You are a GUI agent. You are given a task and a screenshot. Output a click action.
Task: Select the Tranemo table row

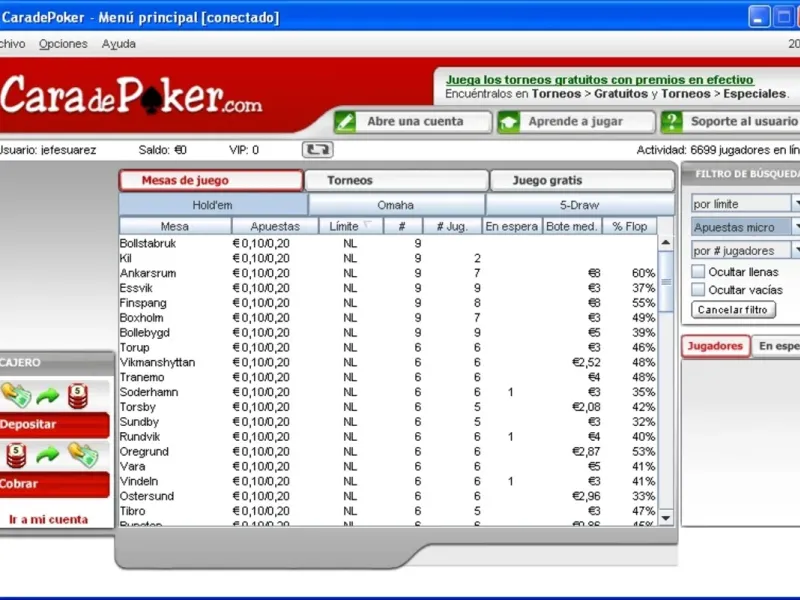pos(388,377)
